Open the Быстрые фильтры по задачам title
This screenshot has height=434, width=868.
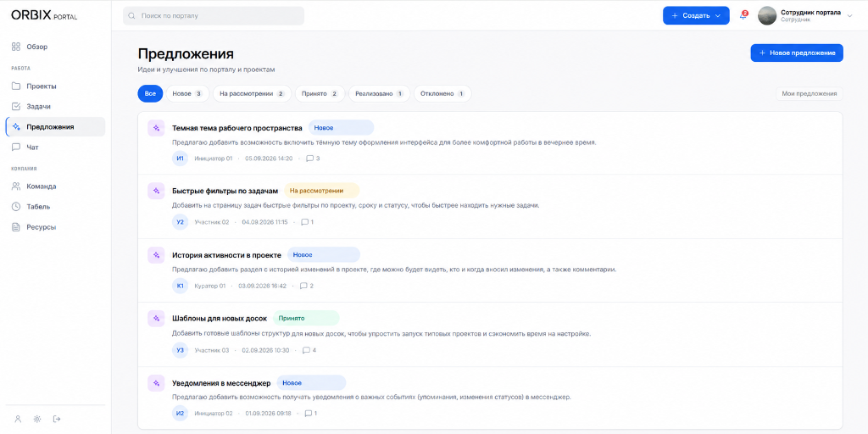tap(225, 191)
